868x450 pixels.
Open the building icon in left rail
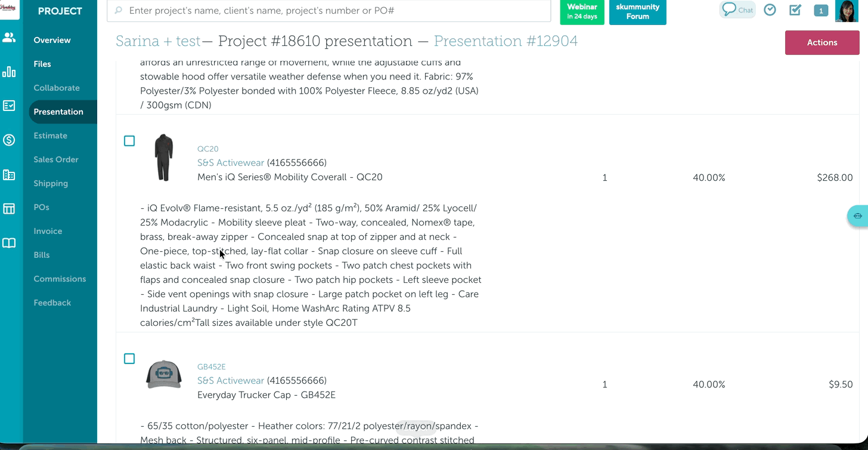[x=9, y=175]
